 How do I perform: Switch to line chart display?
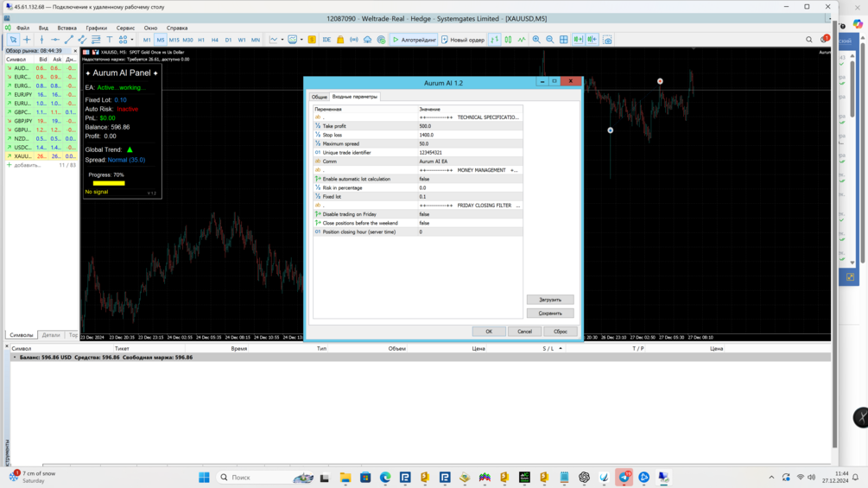coord(522,40)
